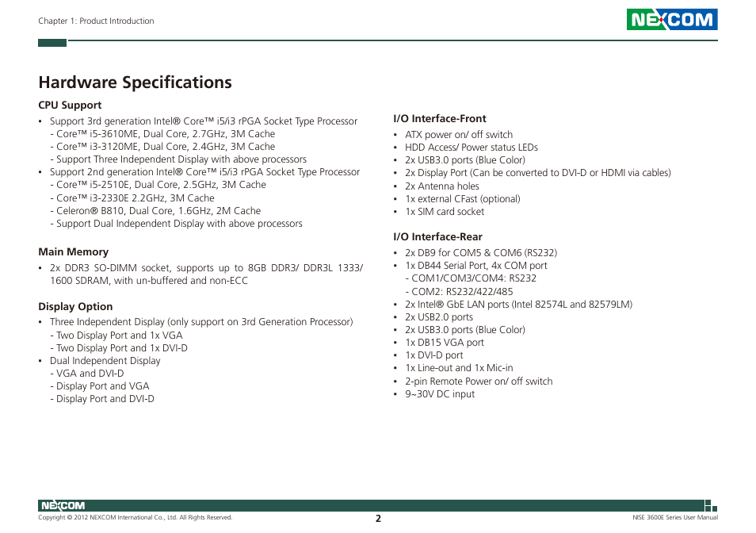
Task: Click the 1x DB15 VGA port line
Action: pyautogui.click(x=445, y=343)
